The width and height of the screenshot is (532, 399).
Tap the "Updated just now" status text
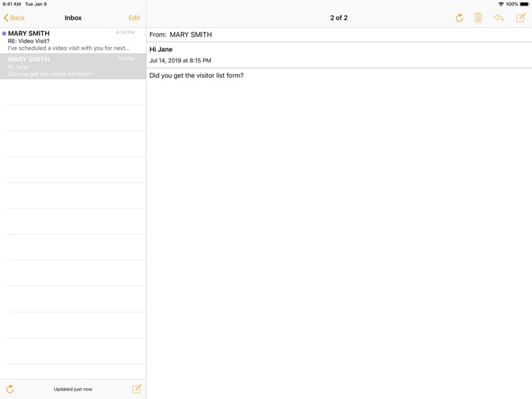click(x=73, y=389)
